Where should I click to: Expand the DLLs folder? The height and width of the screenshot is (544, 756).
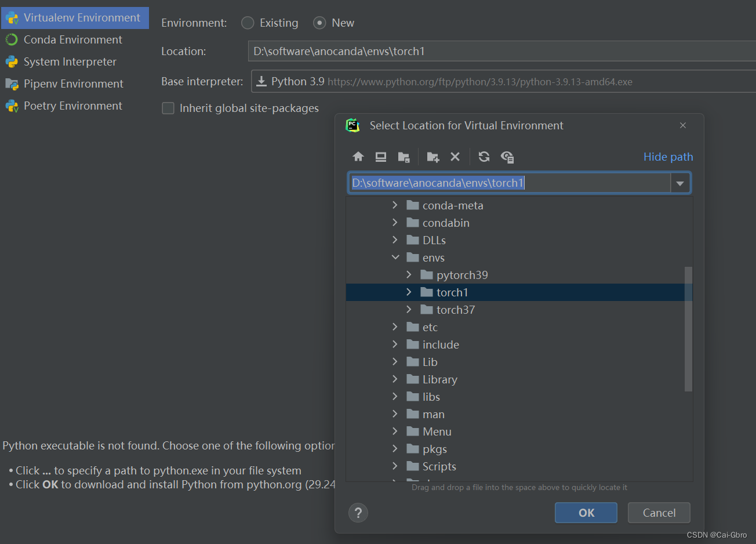pyautogui.click(x=395, y=240)
